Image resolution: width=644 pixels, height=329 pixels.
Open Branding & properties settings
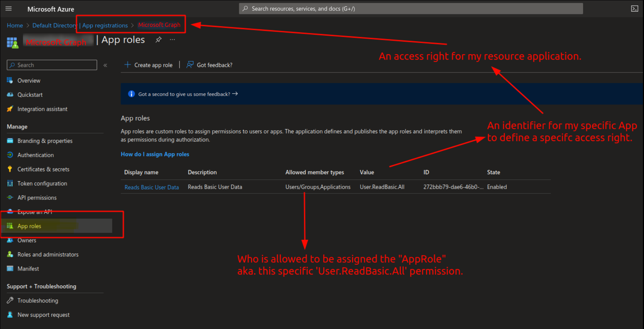[44, 141]
